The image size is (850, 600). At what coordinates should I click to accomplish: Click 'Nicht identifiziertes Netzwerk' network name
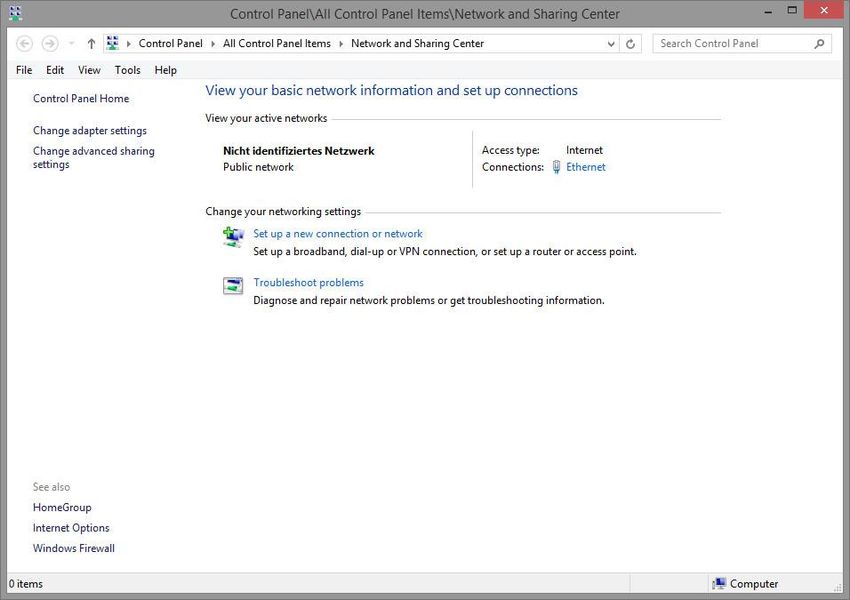coord(299,151)
